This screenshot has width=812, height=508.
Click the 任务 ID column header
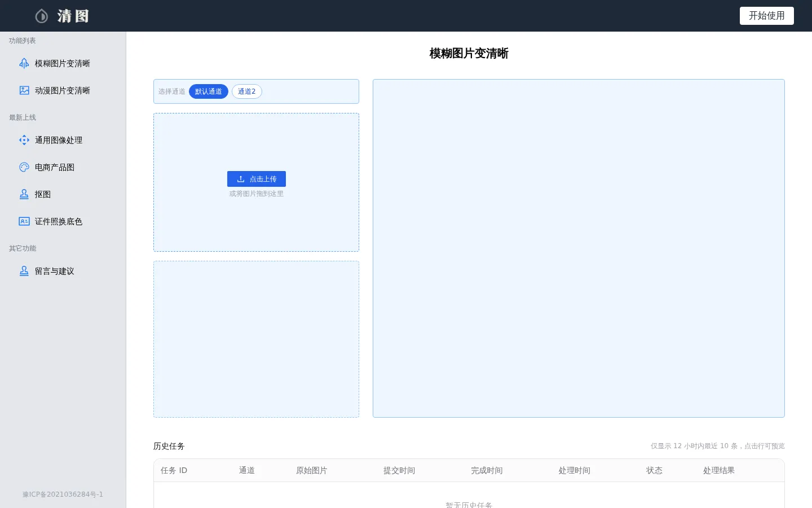point(174,471)
